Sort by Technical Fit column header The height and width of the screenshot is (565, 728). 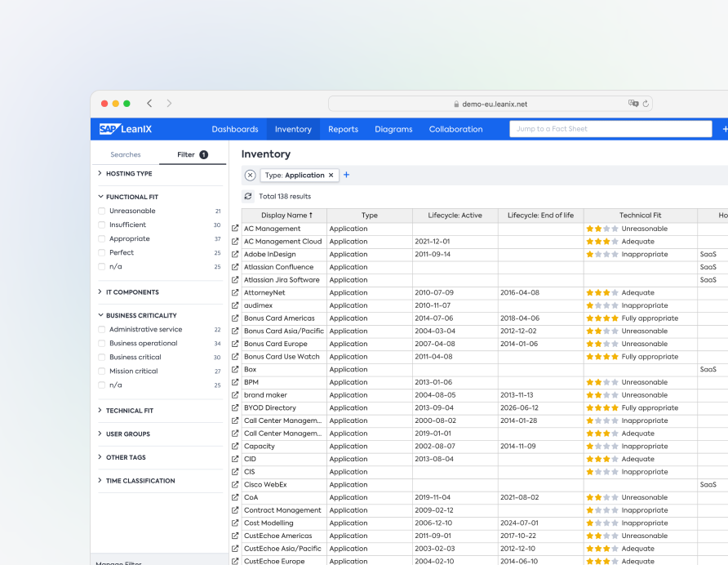[640, 215]
